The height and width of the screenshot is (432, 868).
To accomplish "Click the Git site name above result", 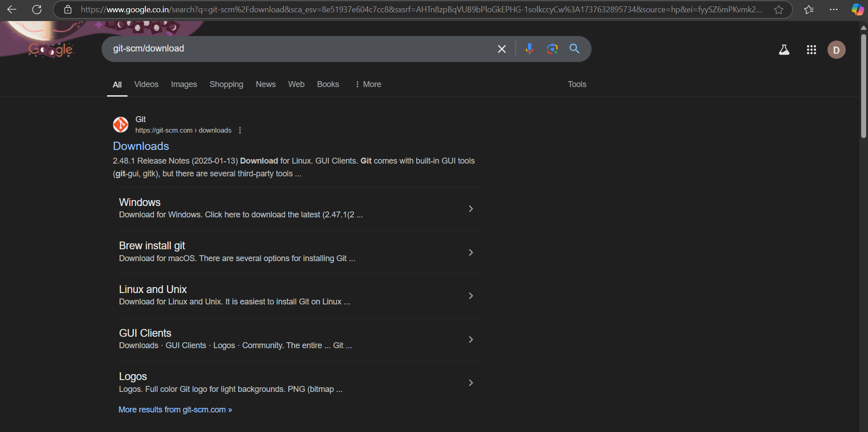I will (x=140, y=119).
